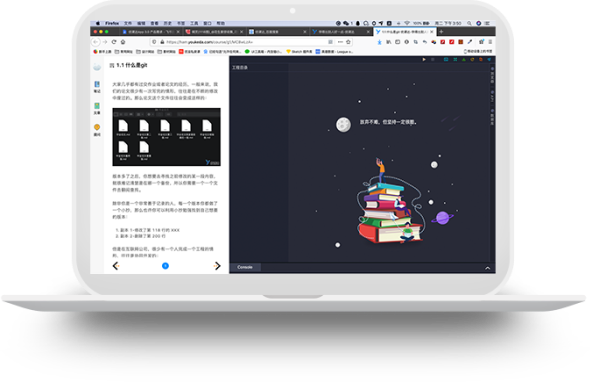
Task: Toggle reader view icon in the URL bar
Action: [x=330, y=42]
